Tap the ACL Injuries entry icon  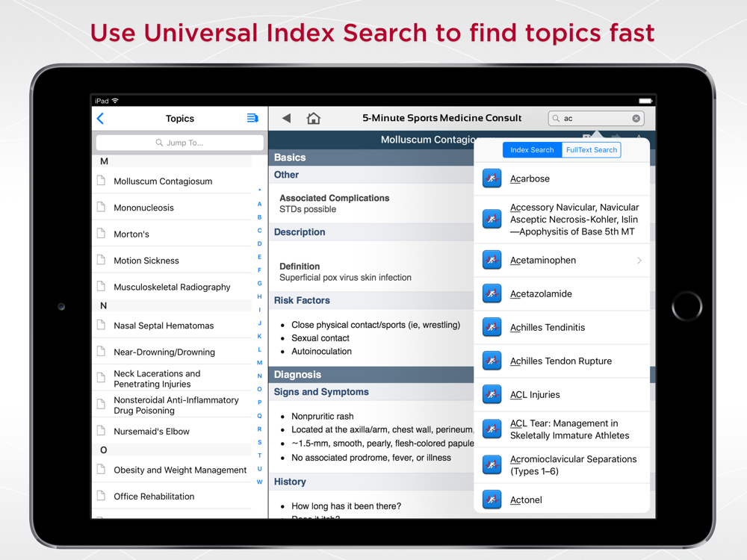point(492,394)
